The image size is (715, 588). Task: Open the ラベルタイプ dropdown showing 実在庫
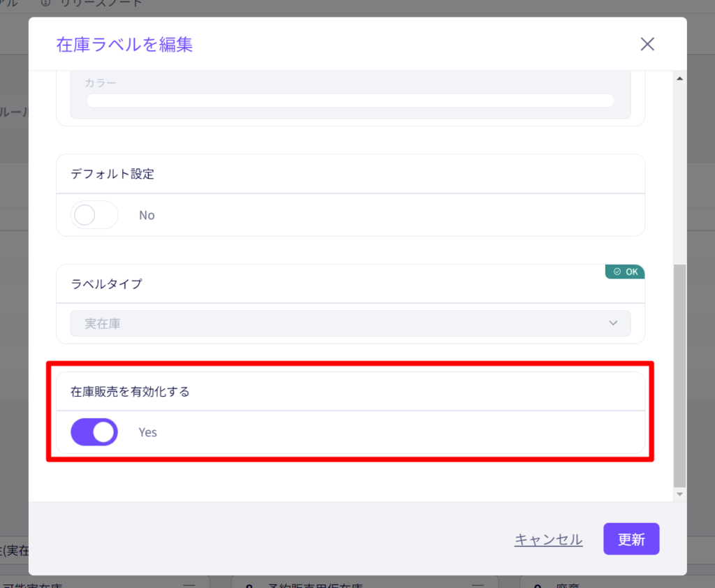[x=351, y=323]
